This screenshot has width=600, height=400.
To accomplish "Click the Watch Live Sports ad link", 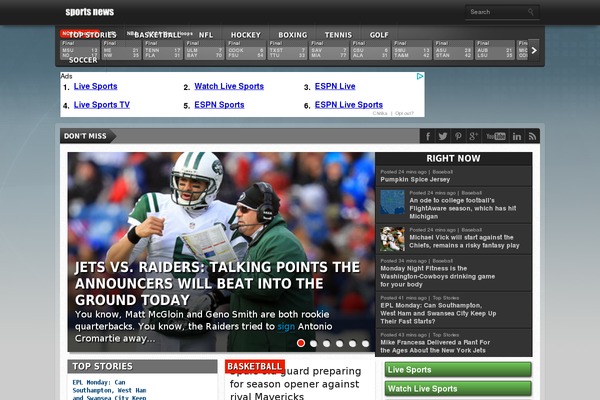I will coord(229,86).
